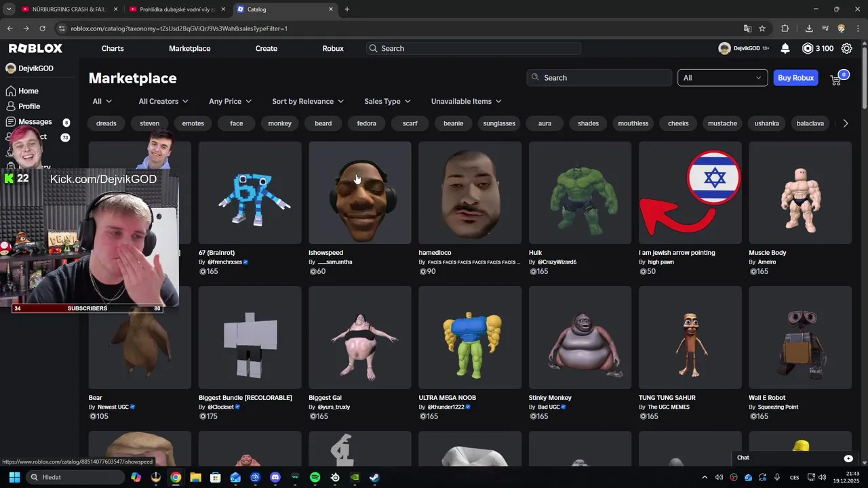Show hidden system tray icons chevron
The image size is (868, 488).
[704, 477]
